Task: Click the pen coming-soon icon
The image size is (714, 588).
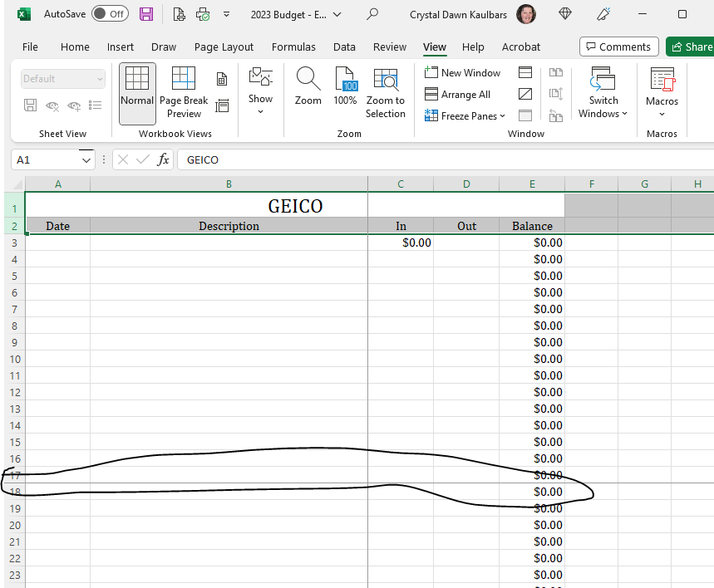Action: click(603, 14)
